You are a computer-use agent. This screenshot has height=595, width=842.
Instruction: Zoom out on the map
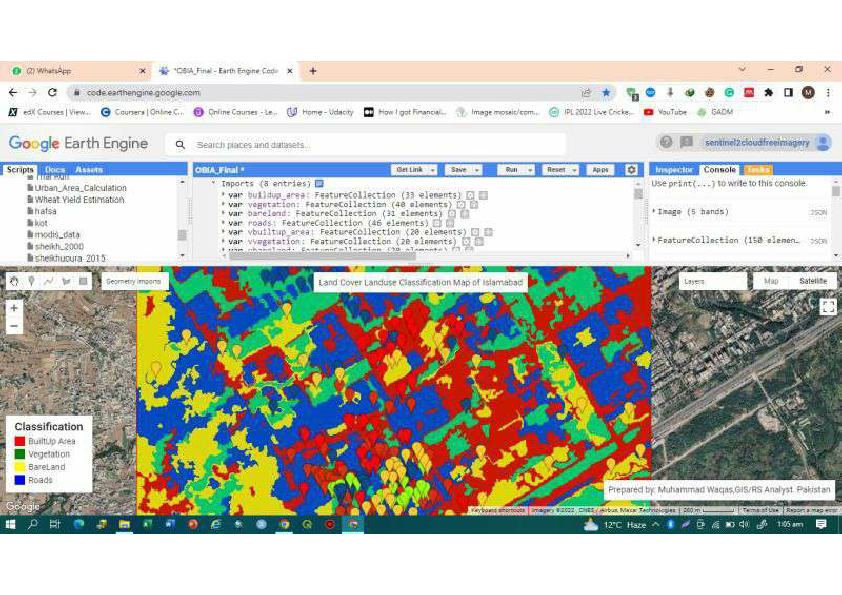pyautogui.click(x=14, y=325)
